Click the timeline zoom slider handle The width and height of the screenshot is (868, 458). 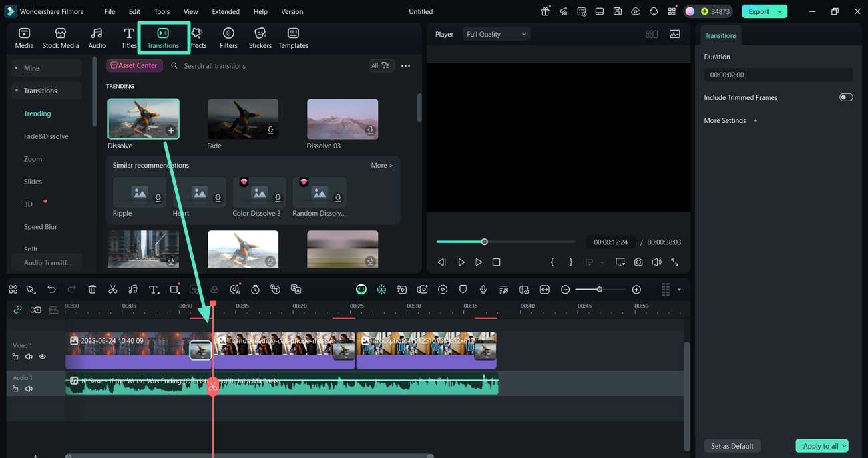tap(600, 289)
